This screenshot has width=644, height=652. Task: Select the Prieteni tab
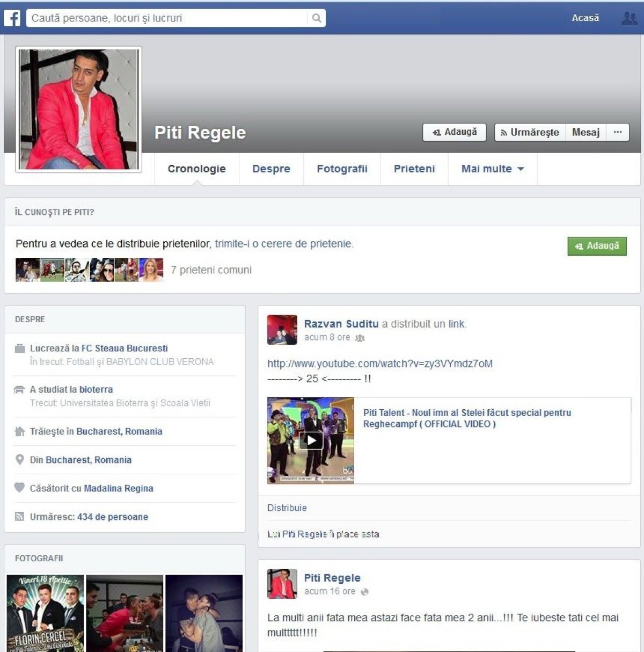tap(414, 169)
